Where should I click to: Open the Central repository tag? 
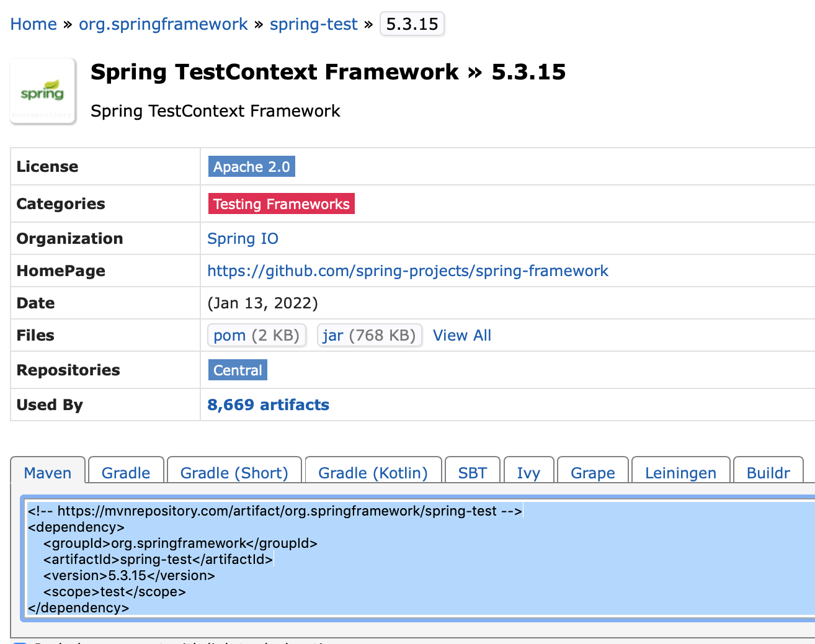click(238, 370)
